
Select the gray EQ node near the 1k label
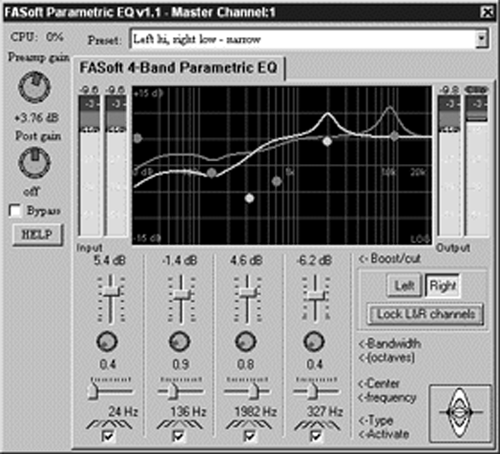coord(276,181)
